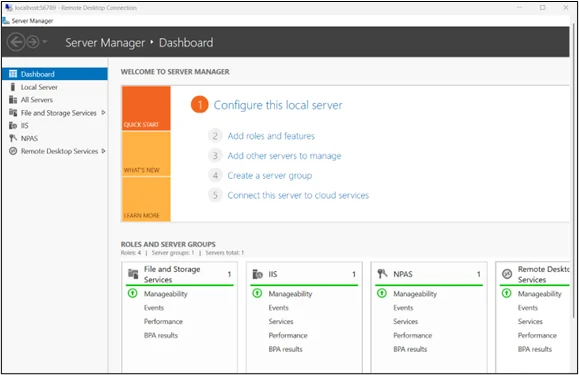Click File and Storage Services sidebar icon
Image resolution: width=579 pixels, height=375 pixels.
click(13, 113)
